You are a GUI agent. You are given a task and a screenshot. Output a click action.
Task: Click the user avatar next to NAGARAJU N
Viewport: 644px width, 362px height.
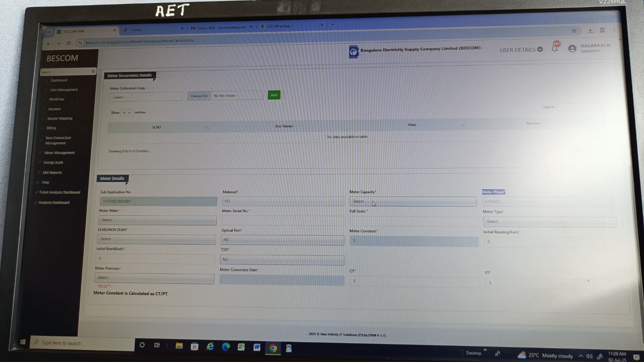click(572, 48)
